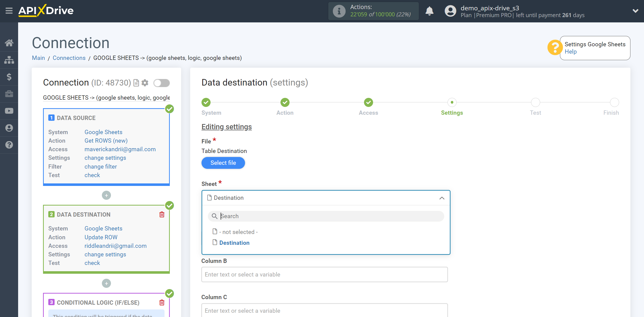Open the help question sidebar icon

pos(9,145)
